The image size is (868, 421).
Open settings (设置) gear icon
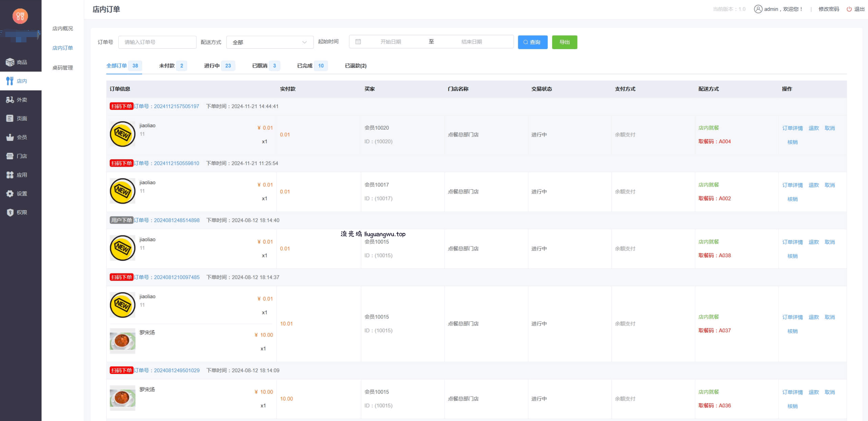click(x=10, y=194)
